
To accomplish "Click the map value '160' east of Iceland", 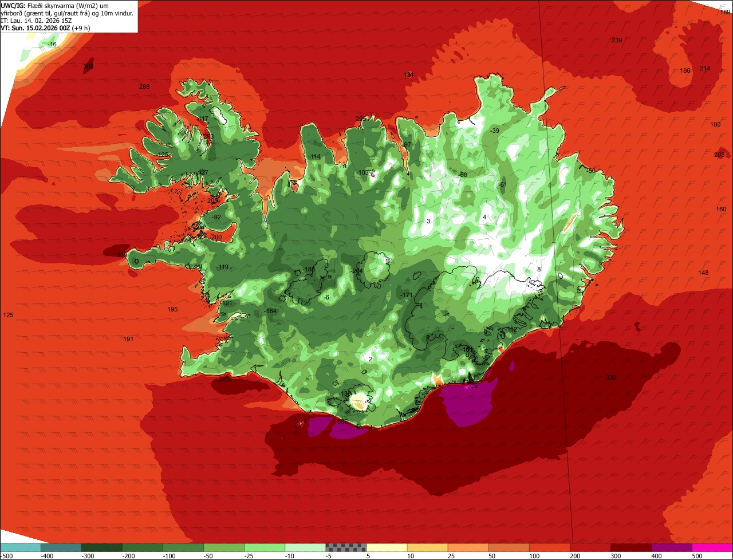I will (721, 209).
